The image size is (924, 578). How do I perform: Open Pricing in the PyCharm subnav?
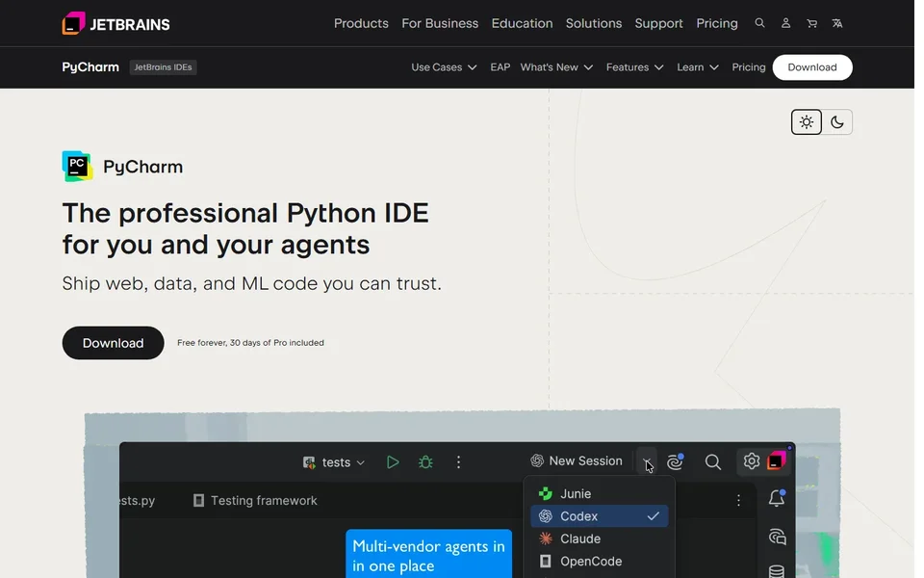(749, 67)
